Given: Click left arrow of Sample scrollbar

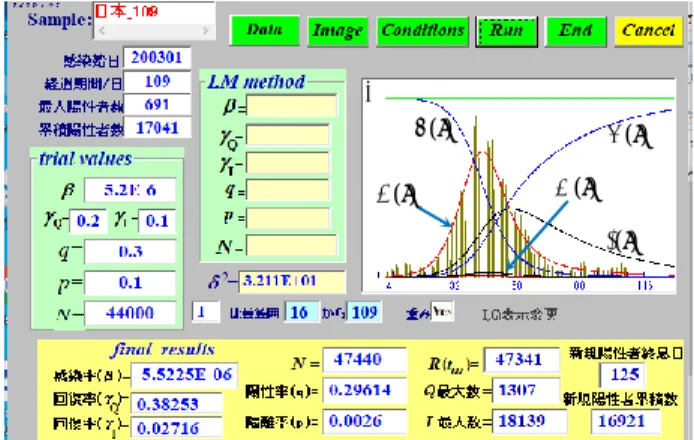Looking at the screenshot, I should click(x=102, y=31).
